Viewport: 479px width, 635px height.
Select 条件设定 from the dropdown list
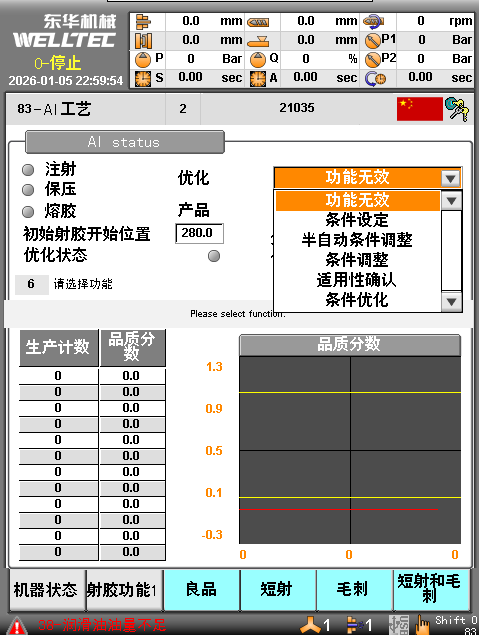[x=358, y=220]
